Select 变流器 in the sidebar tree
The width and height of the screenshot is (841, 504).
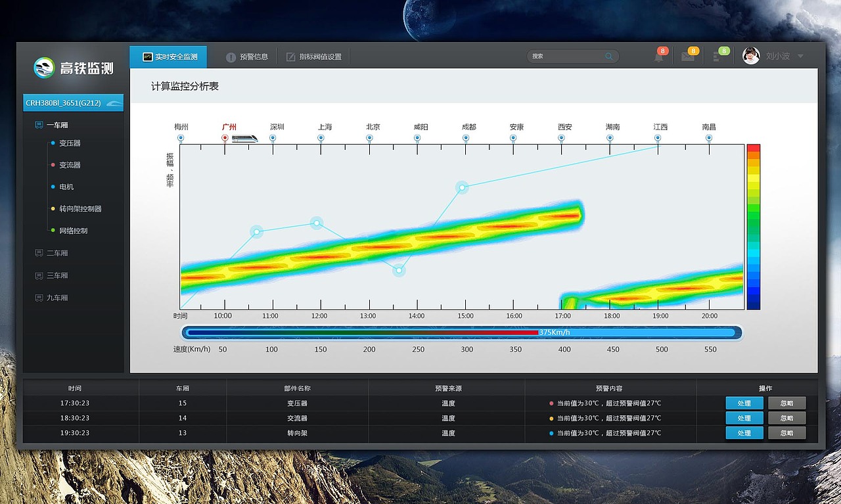click(x=70, y=165)
